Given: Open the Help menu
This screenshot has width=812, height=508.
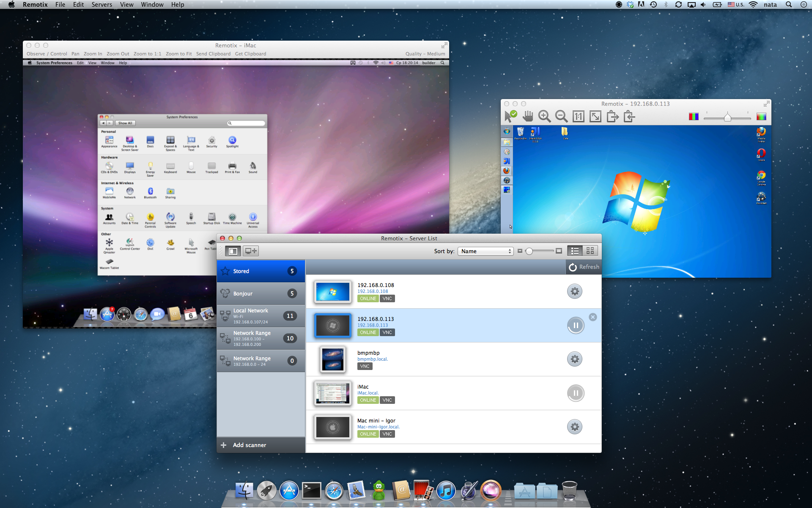Looking at the screenshot, I should 178,5.
